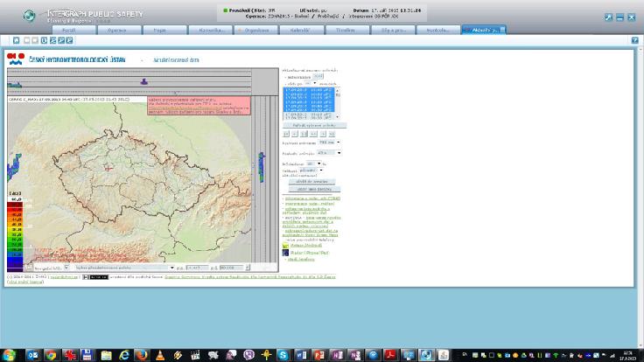This screenshot has width=644, height=362.
Task: Click the yellow icon beside Meteox link
Action: pyautogui.click(x=285, y=246)
